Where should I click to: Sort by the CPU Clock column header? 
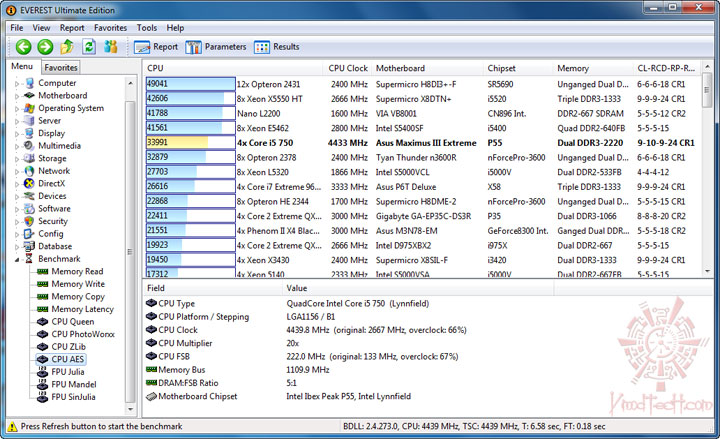[x=348, y=68]
